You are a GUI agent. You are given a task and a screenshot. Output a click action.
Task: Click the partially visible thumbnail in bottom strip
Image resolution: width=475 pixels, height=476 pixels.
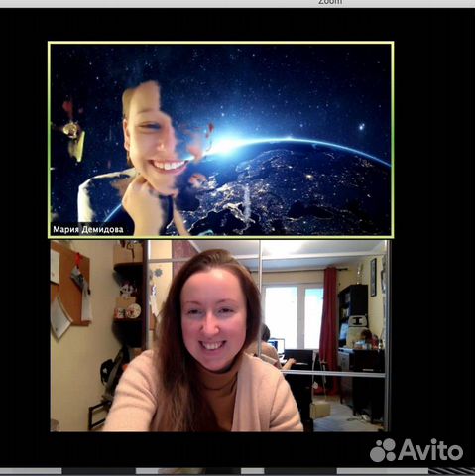pyautogui.click(x=180, y=471)
